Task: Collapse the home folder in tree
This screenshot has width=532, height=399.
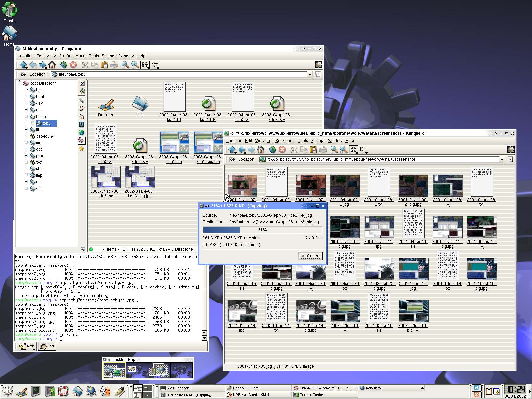Action: tap(26, 116)
